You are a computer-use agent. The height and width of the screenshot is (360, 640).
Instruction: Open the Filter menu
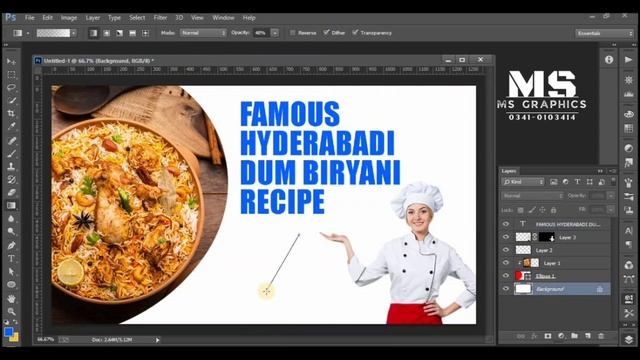click(x=160, y=18)
